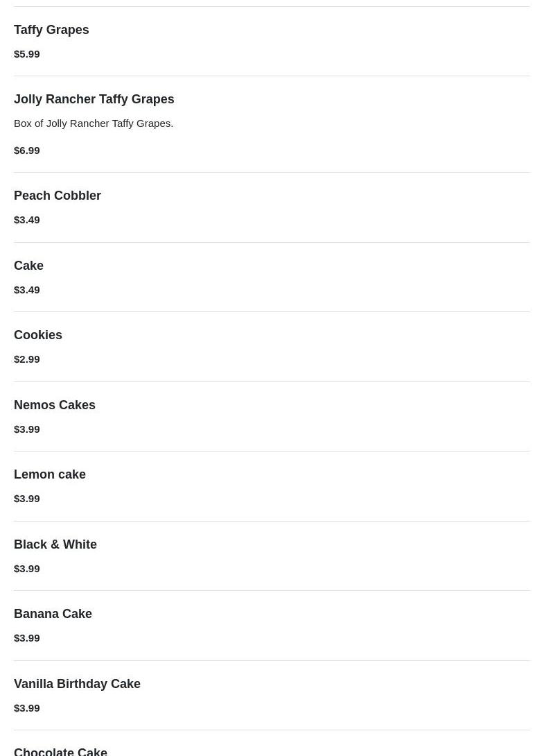544x756 pixels.
Task: Open the Nemos Cakes item
Action: pos(55,405)
